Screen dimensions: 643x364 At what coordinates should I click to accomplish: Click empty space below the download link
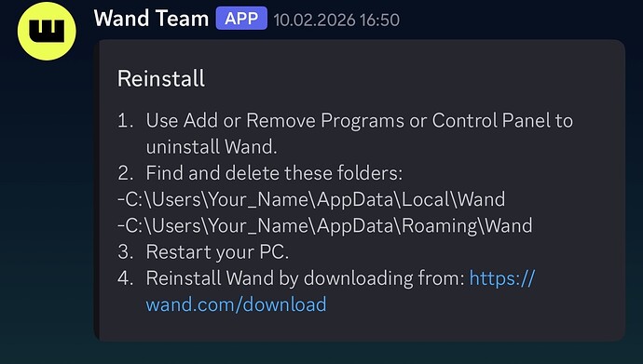[x=361, y=328]
